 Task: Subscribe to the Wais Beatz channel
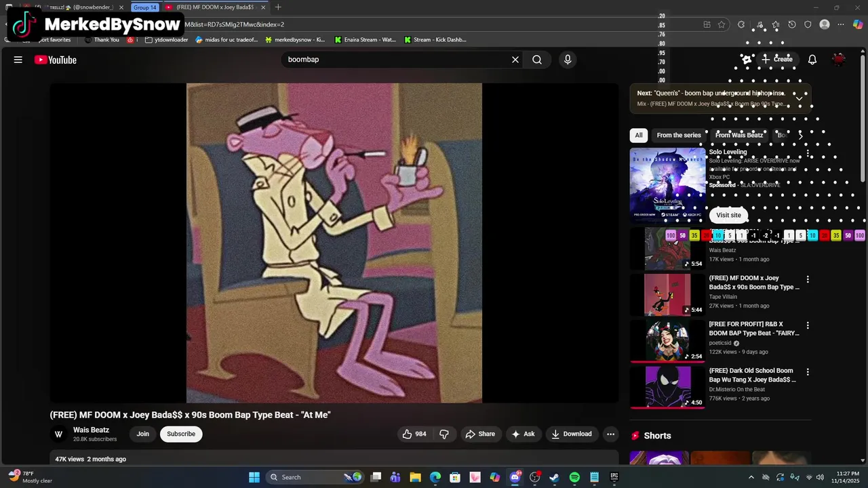coord(181,434)
